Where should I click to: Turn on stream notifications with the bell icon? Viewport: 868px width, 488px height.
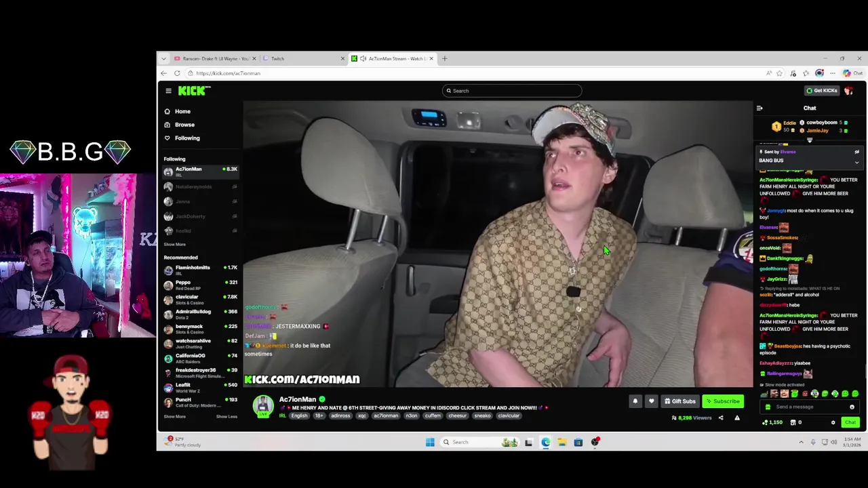(x=635, y=401)
